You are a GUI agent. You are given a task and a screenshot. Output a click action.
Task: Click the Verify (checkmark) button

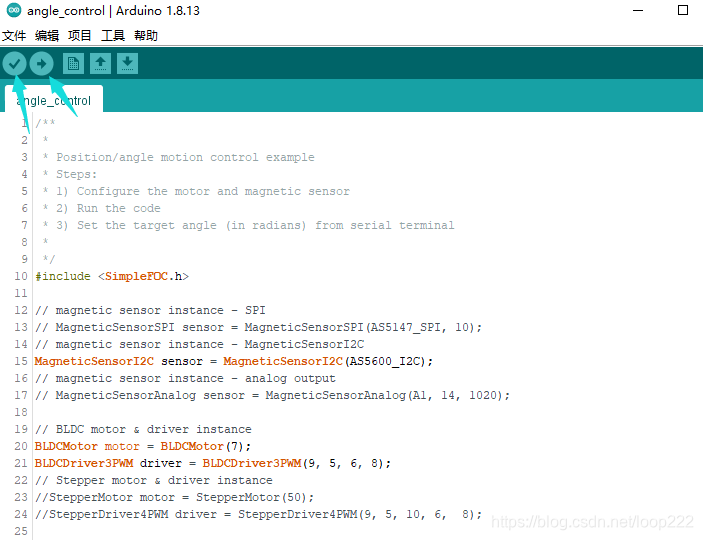14,64
